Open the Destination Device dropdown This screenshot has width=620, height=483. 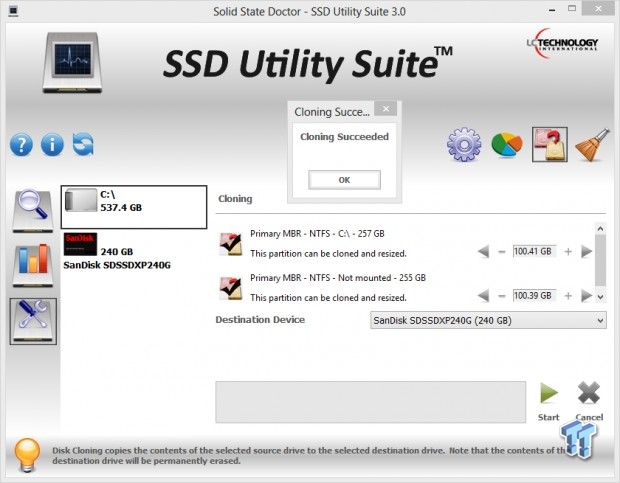pos(488,320)
